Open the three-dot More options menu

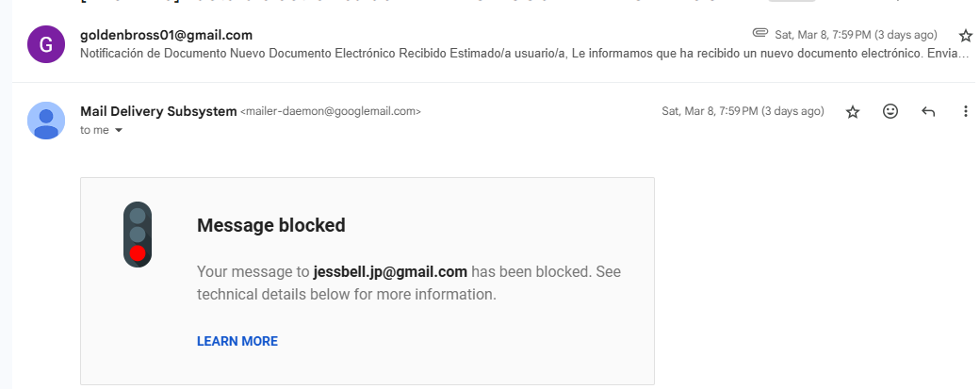coord(965,111)
